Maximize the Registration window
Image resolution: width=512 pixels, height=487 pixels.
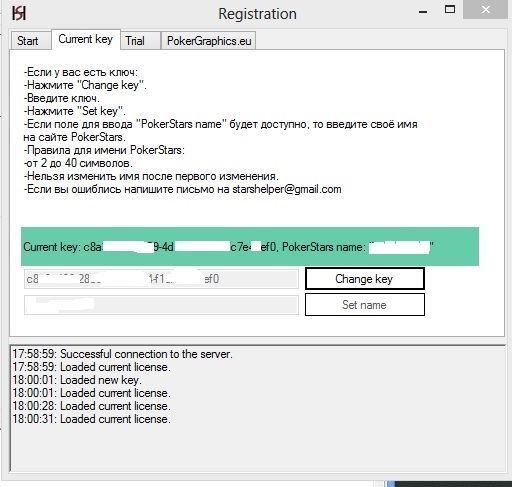click(x=450, y=10)
